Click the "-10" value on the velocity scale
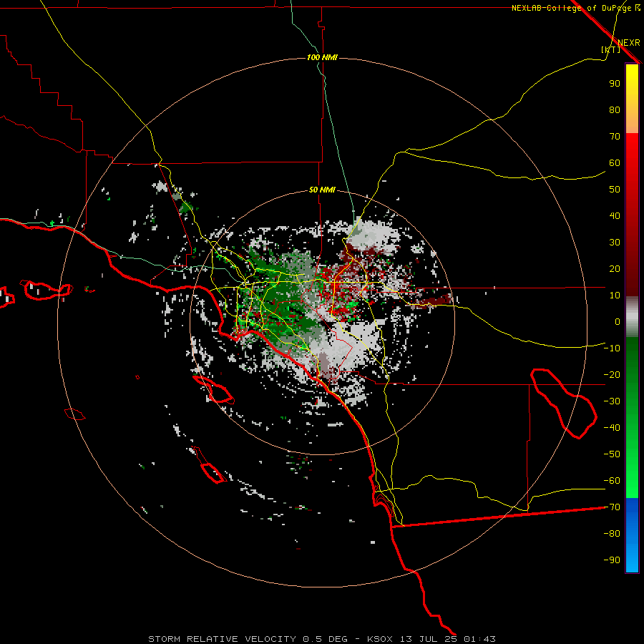The image size is (644, 644). pyautogui.click(x=612, y=348)
